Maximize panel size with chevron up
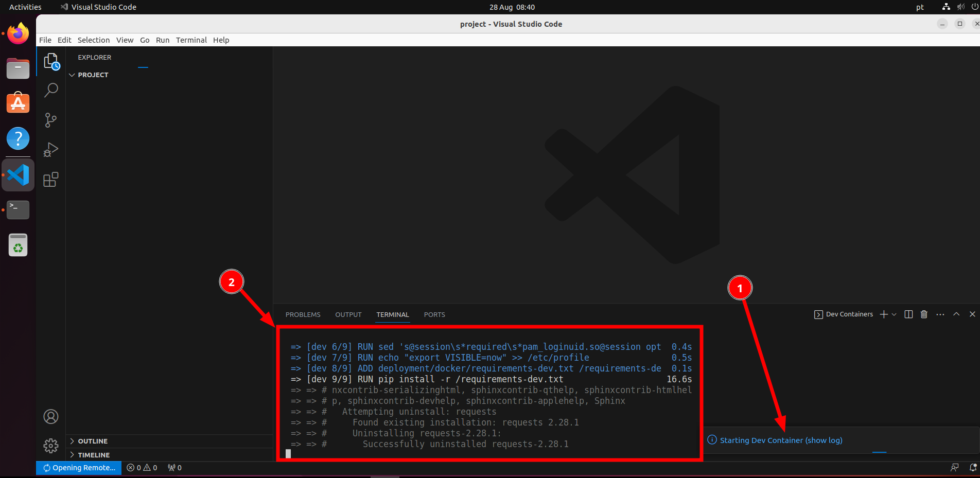The width and height of the screenshot is (980, 478). click(x=956, y=314)
